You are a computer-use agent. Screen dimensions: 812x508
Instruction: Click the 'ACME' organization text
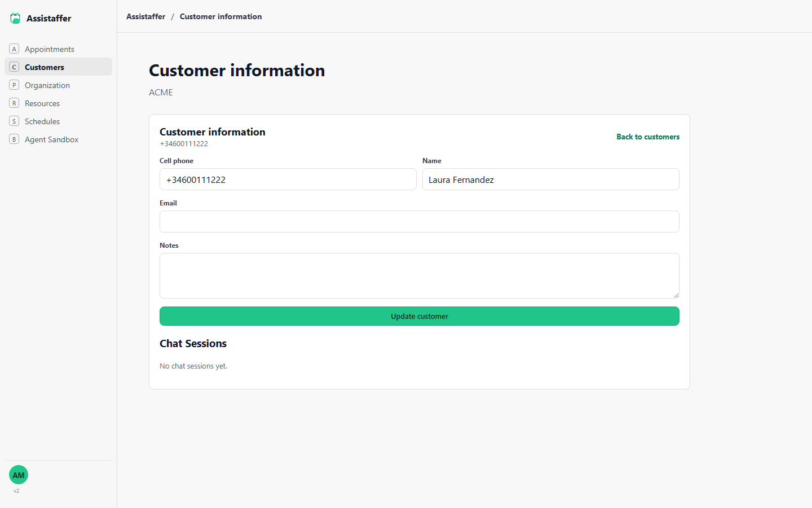(x=161, y=93)
